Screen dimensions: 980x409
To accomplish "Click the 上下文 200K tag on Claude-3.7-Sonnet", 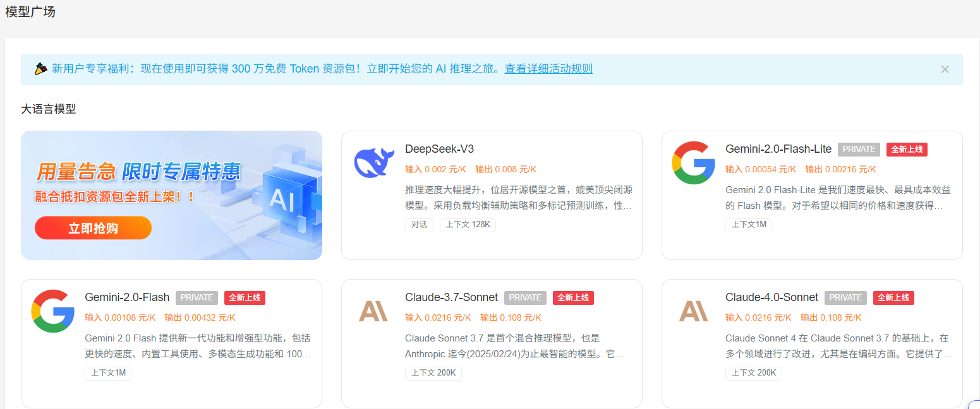I will click(x=433, y=373).
